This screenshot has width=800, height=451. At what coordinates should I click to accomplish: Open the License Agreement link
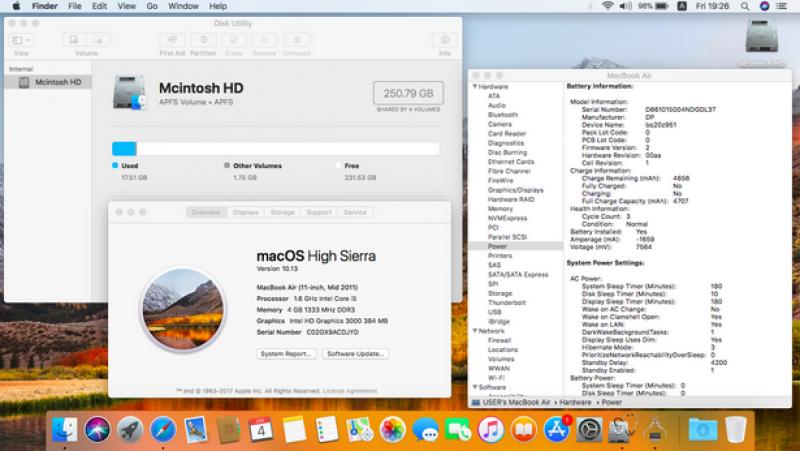pyautogui.click(x=350, y=391)
